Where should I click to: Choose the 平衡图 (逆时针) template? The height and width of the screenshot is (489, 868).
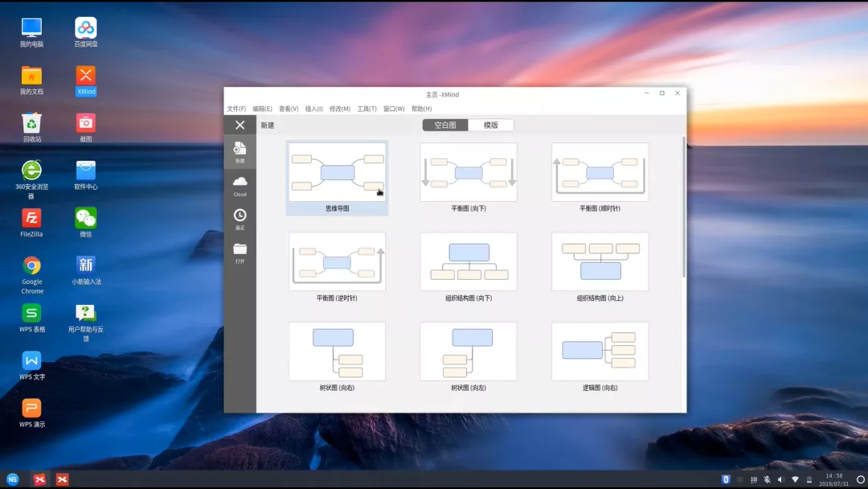tap(337, 268)
